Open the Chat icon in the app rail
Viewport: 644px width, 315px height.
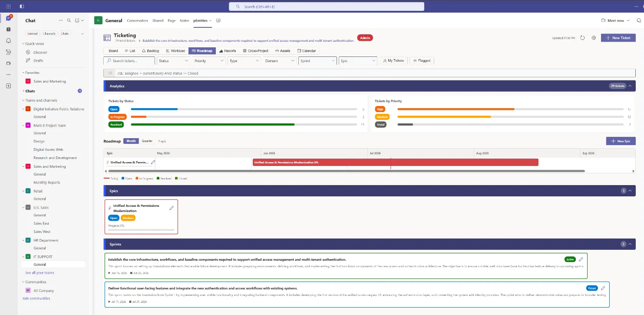click(8, 18)
